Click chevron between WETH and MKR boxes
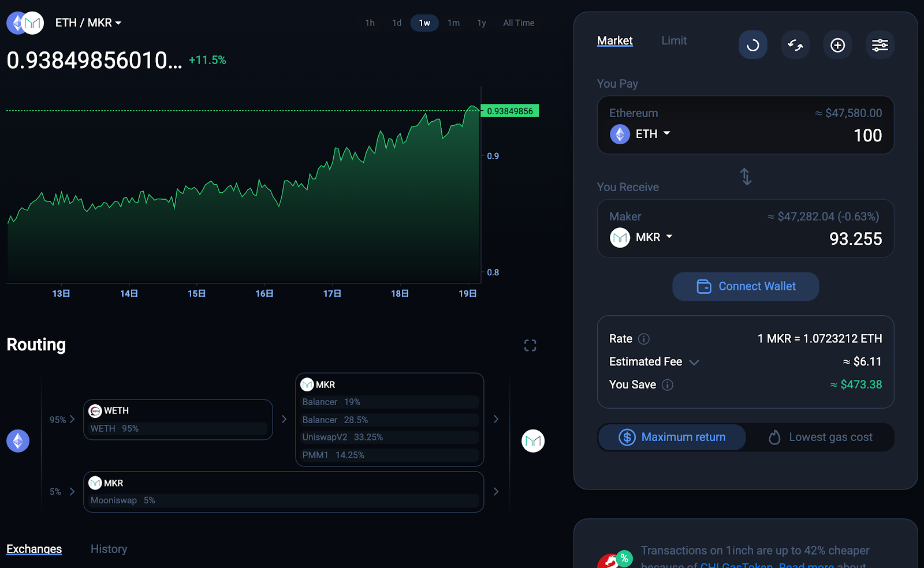This screenshot has height=568, width=924. click(284, 419)
